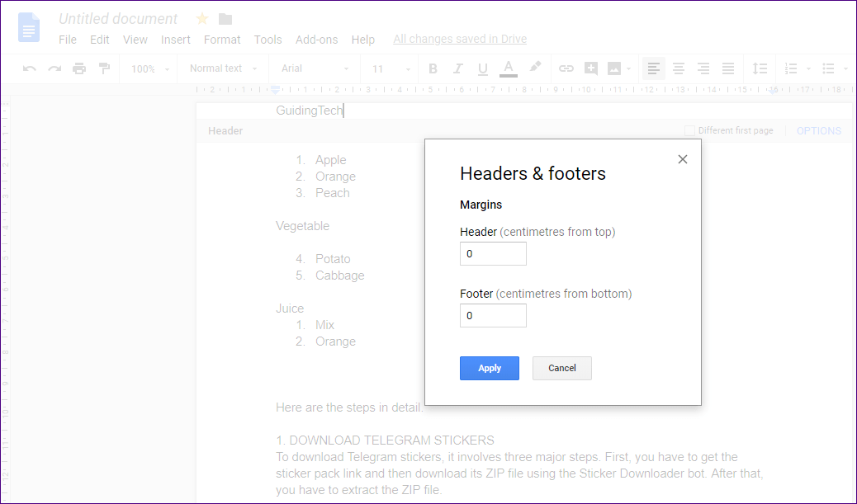Viewport: 857px width, 504px height.
Task: Open the Edit menu
Action: tap(99, 40)
